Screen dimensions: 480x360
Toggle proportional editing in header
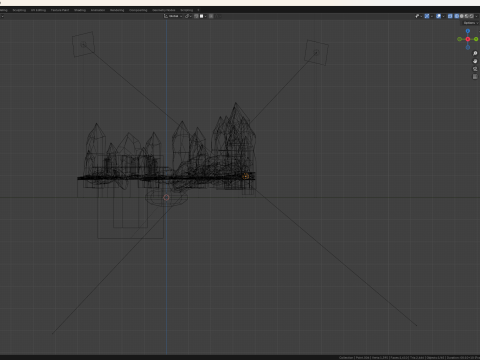[x=211, y=16]
